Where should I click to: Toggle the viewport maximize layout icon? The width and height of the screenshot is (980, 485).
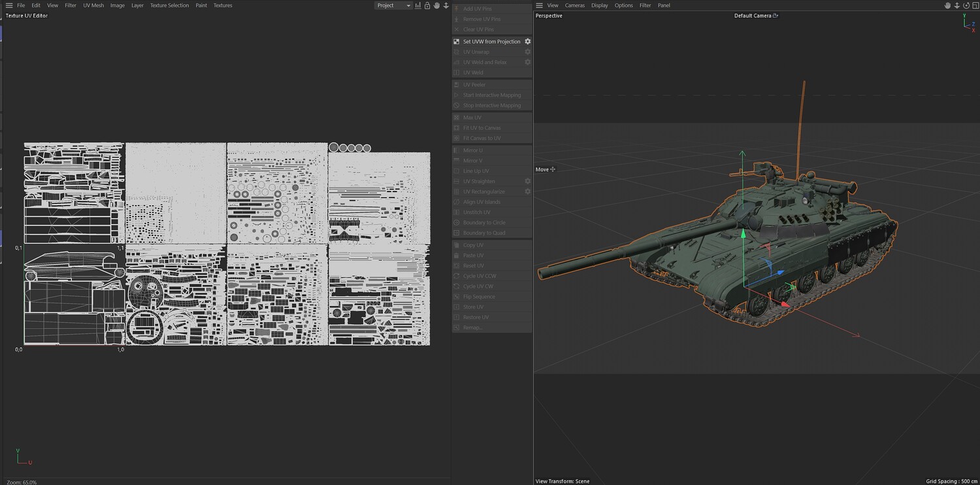click(x=974, y=5)
